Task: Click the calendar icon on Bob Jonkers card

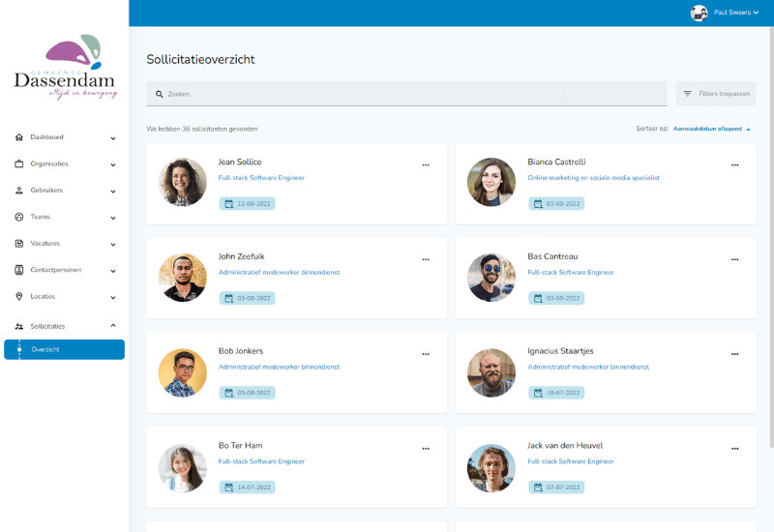Action: click(x=228, y=393)
